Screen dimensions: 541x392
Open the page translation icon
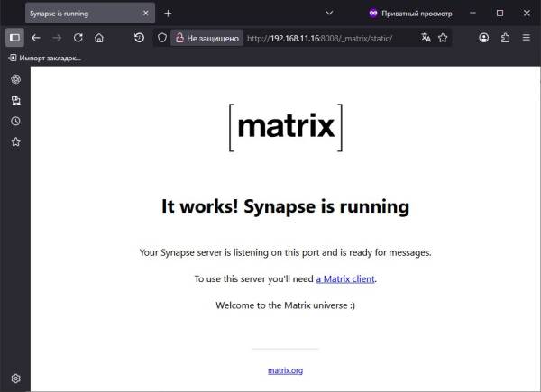tap(426, 38)
